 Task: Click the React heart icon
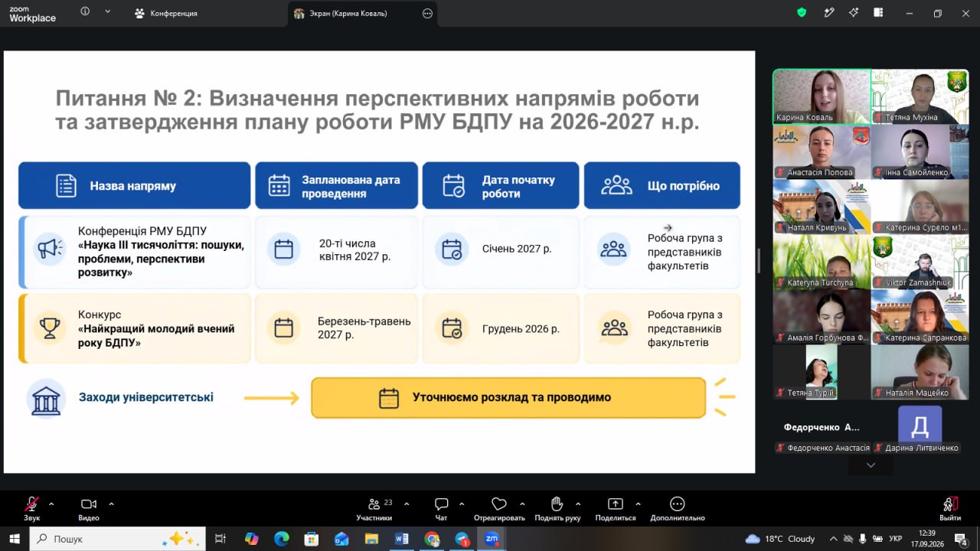[x=499, y=504]
